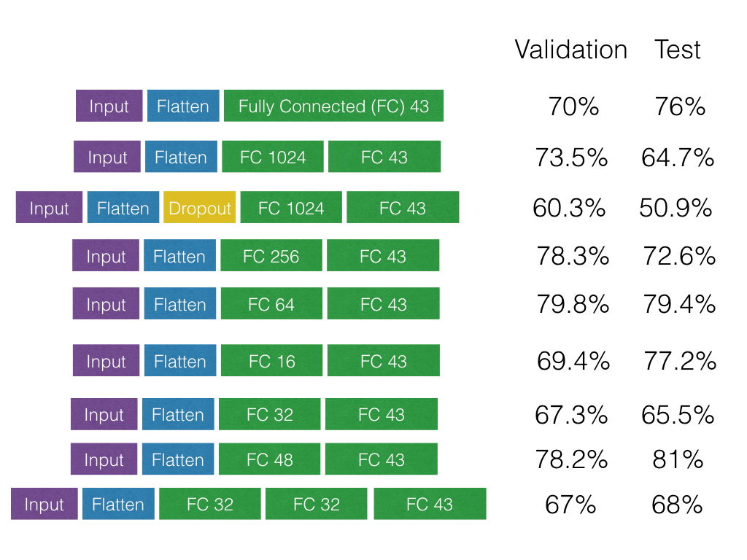Click the 60.3% validation accuracy
The width and height of the screenshot is (747, 560).
pyautogui.click(x=569, y=208)
